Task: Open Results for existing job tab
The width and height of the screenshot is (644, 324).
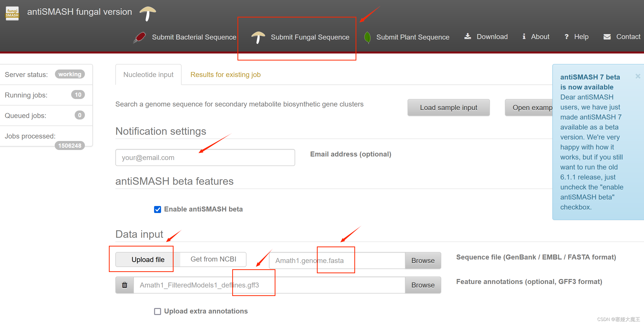Action: (x=225, y=74)
